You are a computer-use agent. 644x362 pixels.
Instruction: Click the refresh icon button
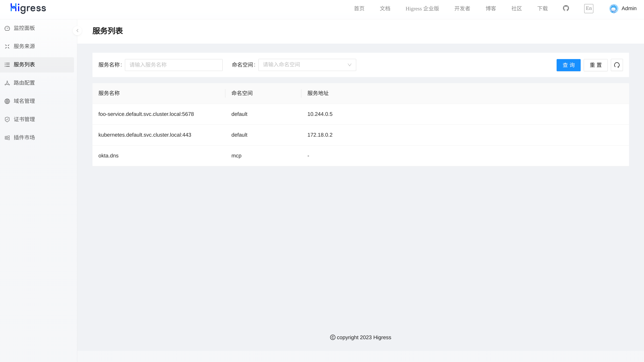point(617,65)
